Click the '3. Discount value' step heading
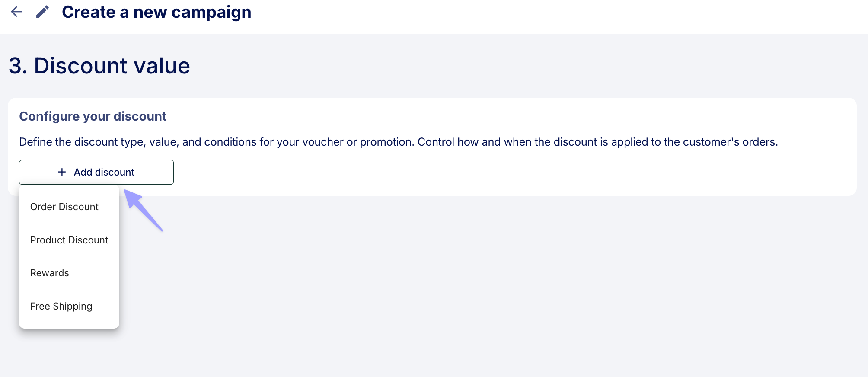This screenshot has height=377, width=868. 99,66
